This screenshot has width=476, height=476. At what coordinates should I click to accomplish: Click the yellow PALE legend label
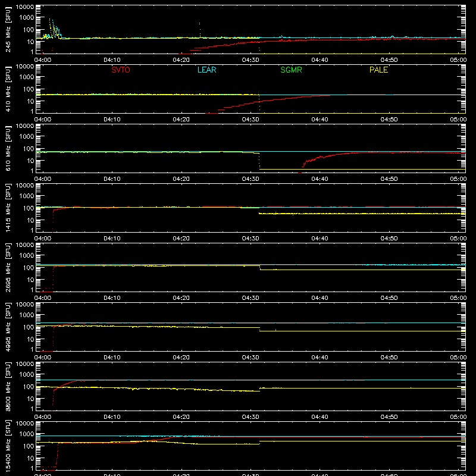click(378, 70)
